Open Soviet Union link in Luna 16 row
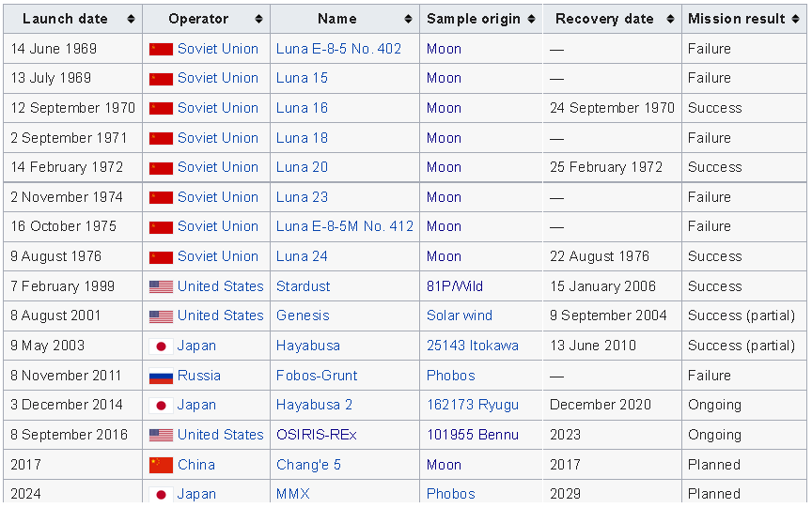Screen dimensions: 812x508 pos(218,108)
